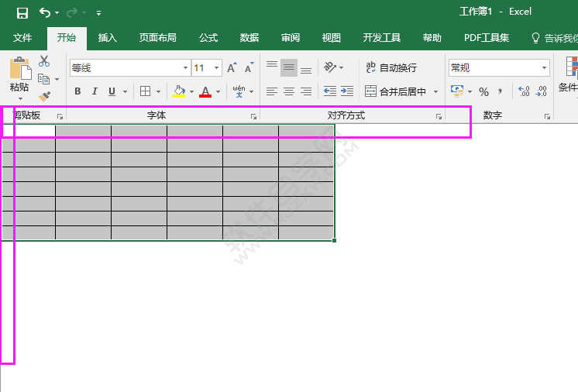Click the Save icon in quick access toolbar
The image size is (578, 392).
click(22, 13)
